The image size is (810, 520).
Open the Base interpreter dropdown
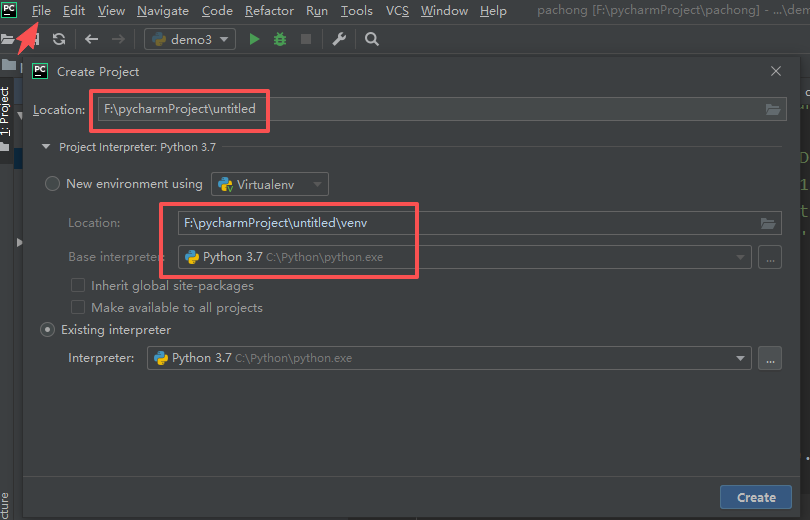click(464, 257)
